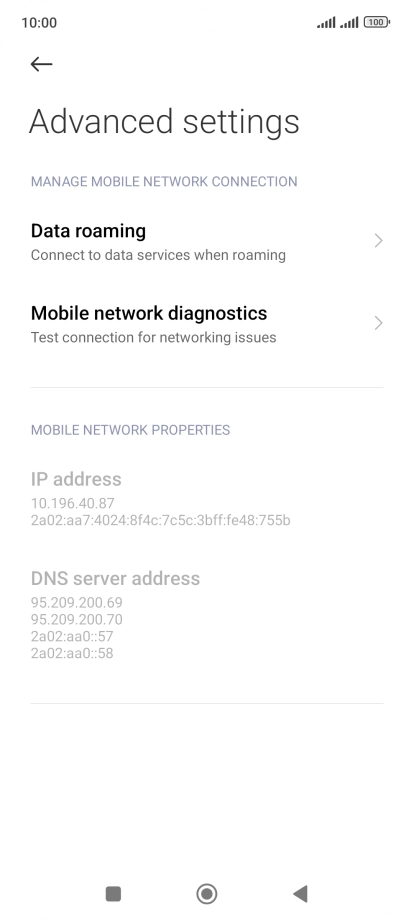Tap 'Test connection for networking issues'

pos(154,337)
